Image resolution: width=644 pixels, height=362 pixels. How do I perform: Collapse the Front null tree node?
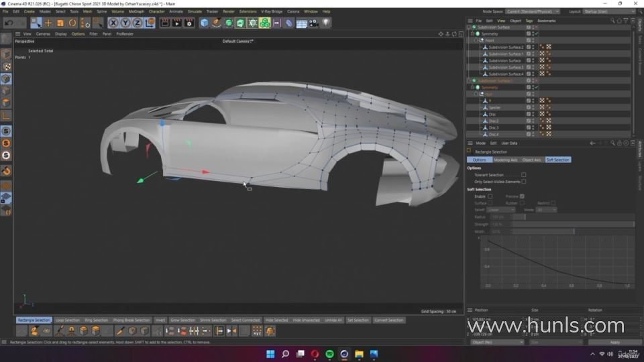[476, 41]
